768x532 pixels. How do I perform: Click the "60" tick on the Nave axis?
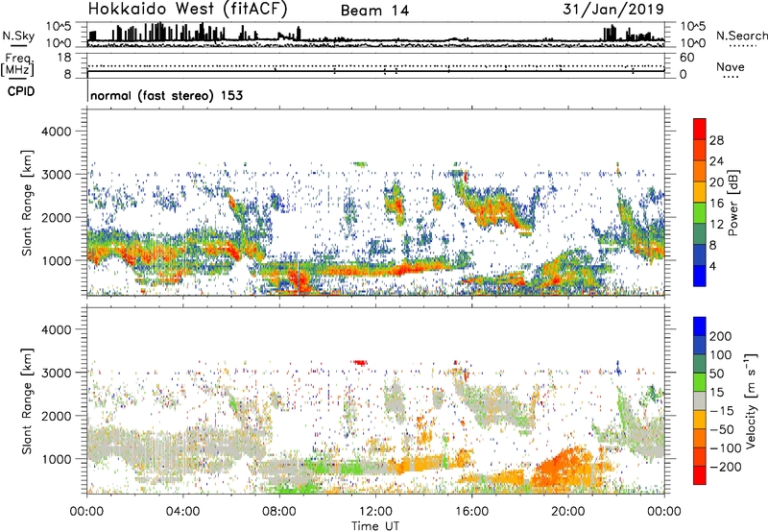click(x=686, y=58)
